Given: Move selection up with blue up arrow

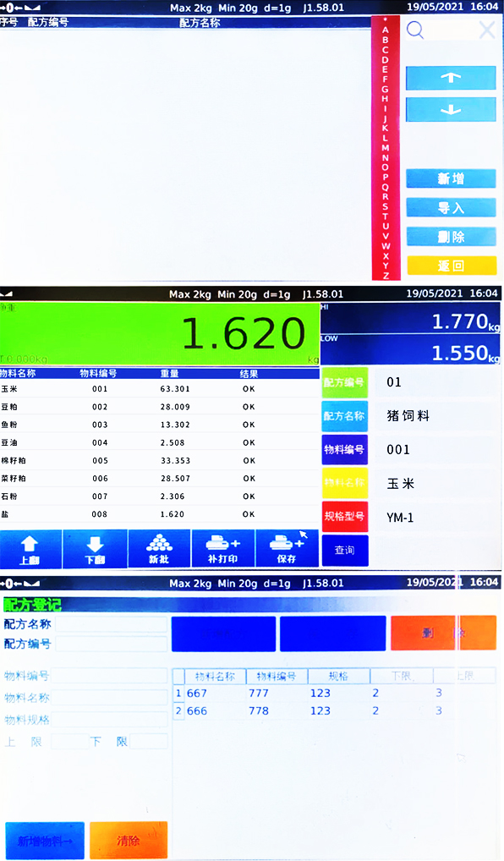Looking at the screenshot, I should 451,78.
